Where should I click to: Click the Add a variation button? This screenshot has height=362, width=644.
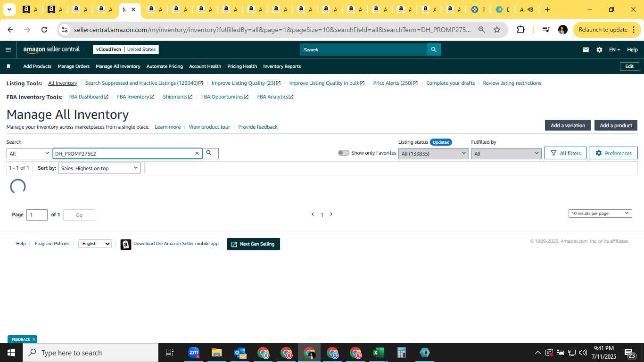tap(568, 125)
